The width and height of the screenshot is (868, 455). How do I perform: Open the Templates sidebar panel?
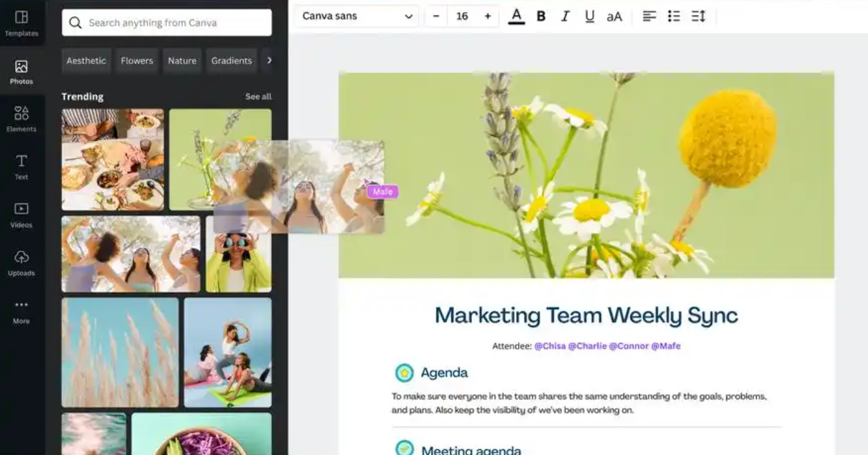pos(21,23)
